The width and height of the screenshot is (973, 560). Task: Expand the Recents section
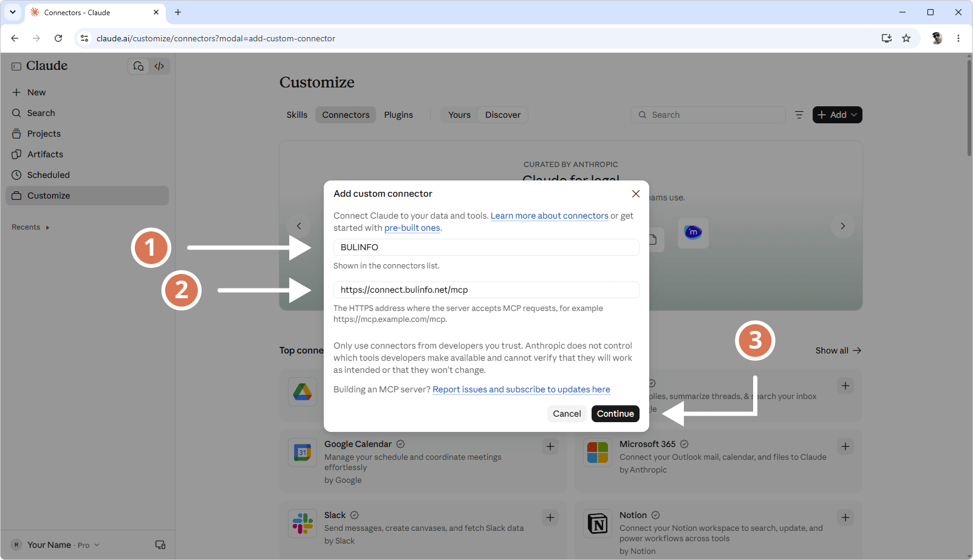pyautogui.click(x=30, y=227)
